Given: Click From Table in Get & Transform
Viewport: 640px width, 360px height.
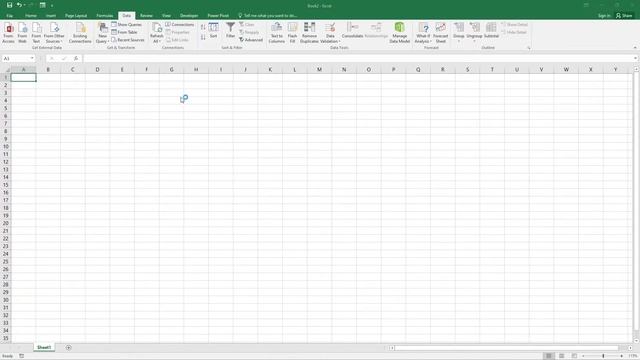Looking at the screenshot, I should click(124, 32).
